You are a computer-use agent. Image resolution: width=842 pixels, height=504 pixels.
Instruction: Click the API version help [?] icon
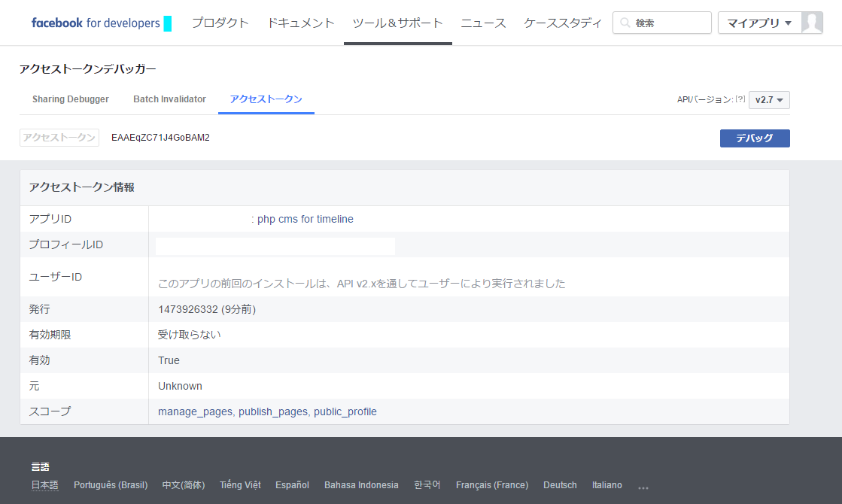tap(740, 99)
